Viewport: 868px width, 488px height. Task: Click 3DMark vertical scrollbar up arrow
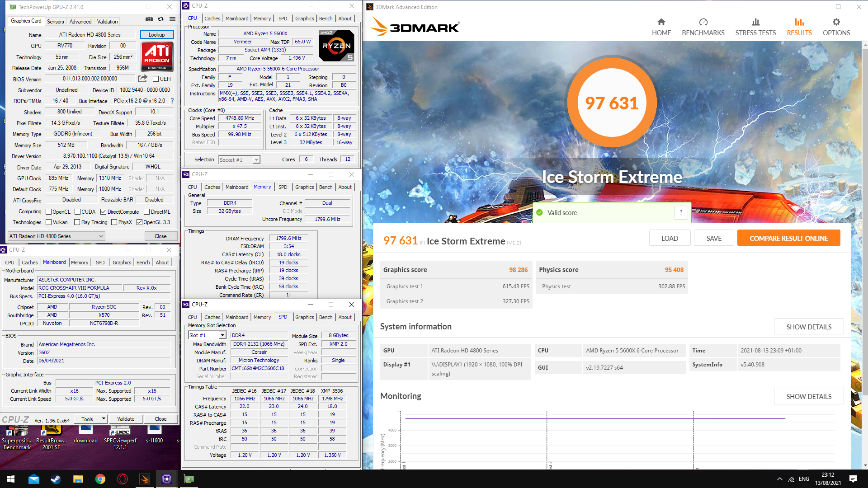(865, 45)
